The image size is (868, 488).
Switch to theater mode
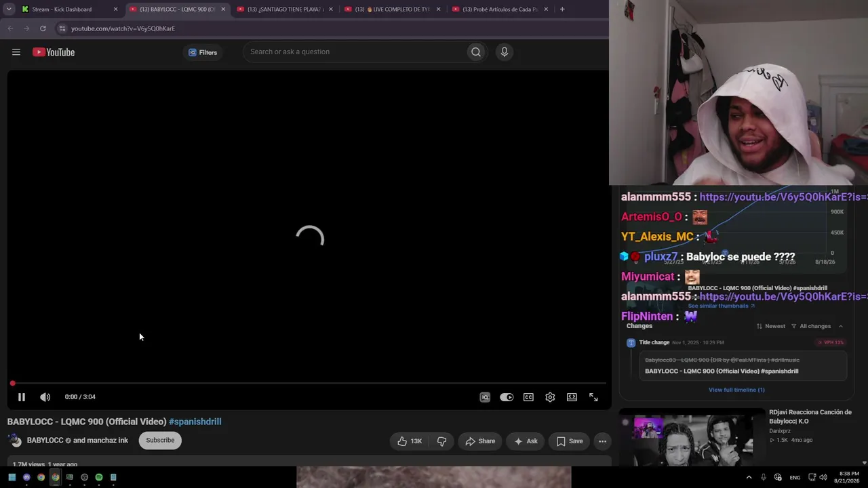tap(572, 397)
